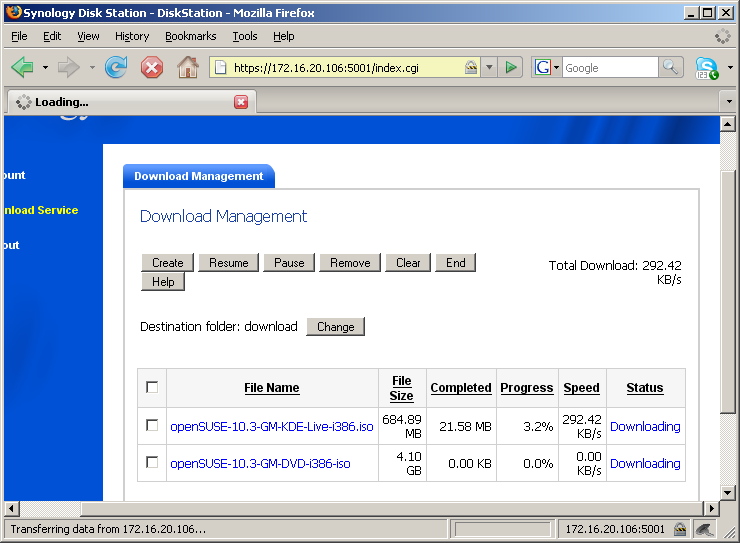The image size is (740, 543).
Task: Open the History menu
Action: tap(132, 36)
